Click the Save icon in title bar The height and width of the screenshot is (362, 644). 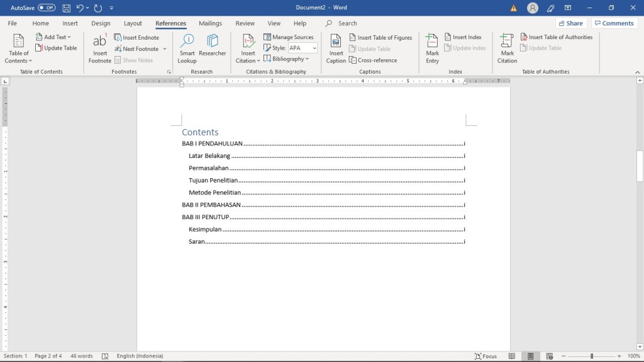(x=66, y=8)
